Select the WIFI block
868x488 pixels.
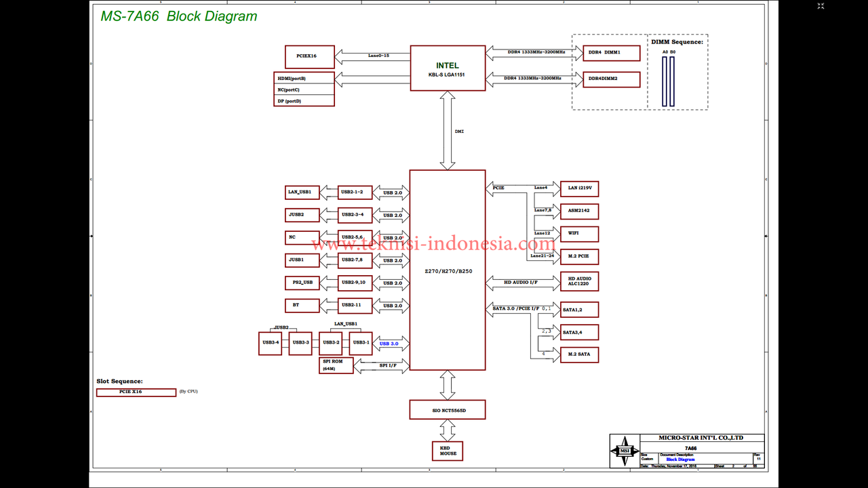point(579,234)
